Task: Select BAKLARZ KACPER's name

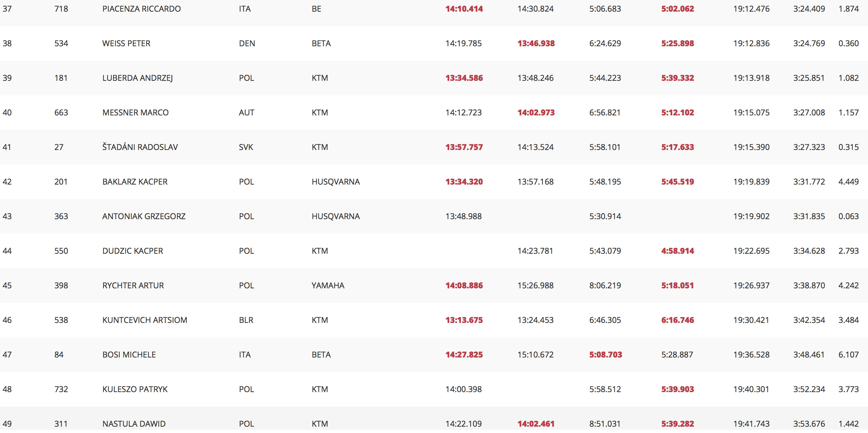Action: [x=135, y=182]
